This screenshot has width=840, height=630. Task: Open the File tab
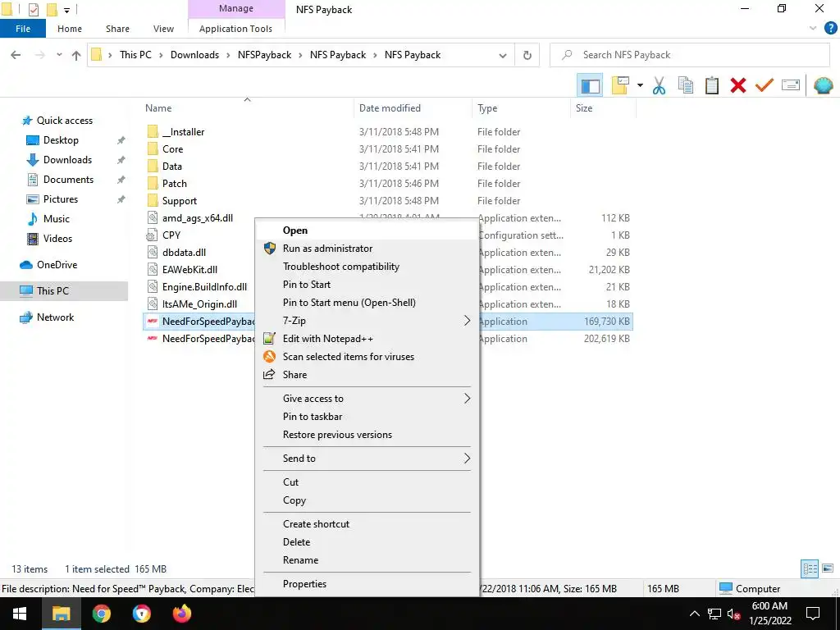tap(23, 29)
